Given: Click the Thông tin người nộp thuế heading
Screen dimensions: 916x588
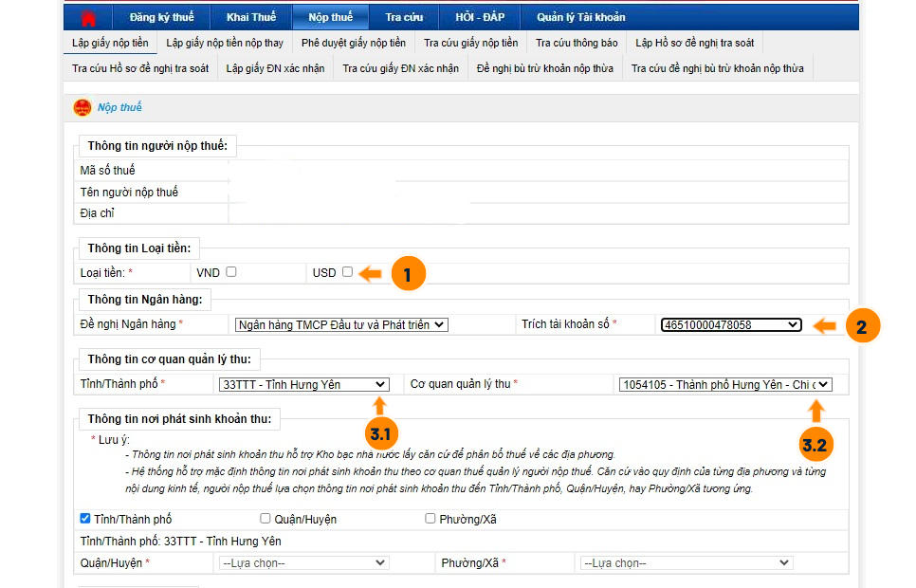Looking at the screenshot, I should tap(157, 146).
